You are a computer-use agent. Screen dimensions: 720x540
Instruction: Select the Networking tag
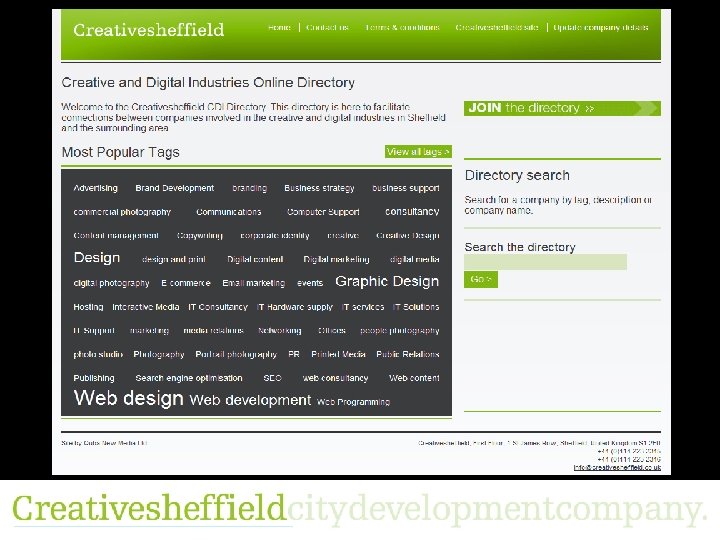tap(280, 331)
